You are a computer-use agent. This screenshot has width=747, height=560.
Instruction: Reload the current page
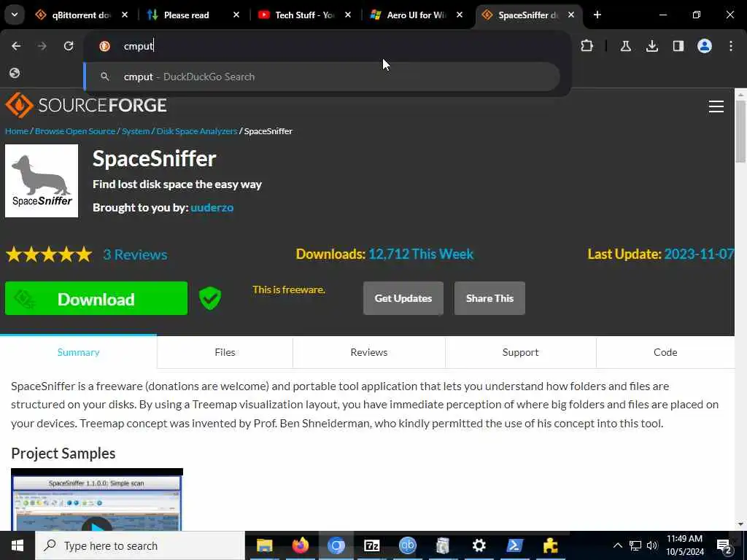pos(69,46)
